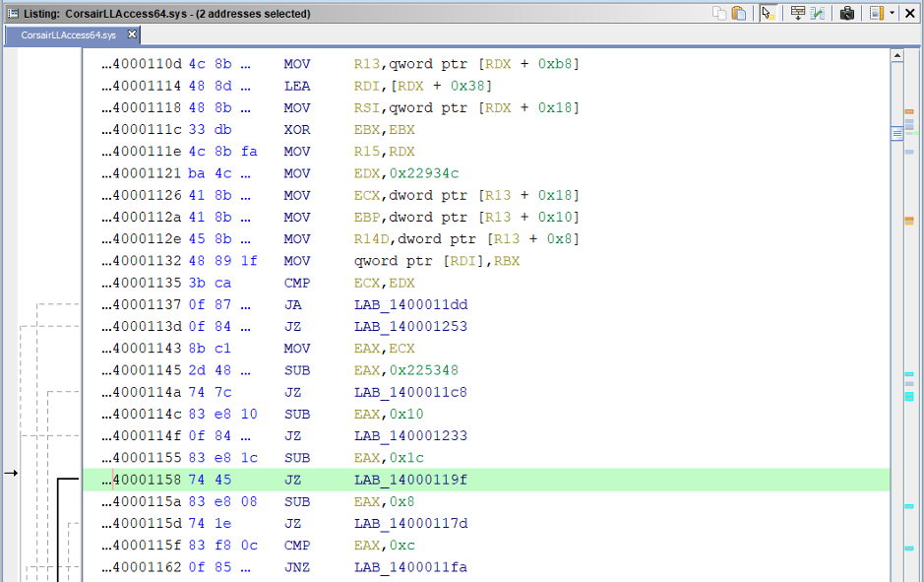
Task: Select highlighted address ...40001158
Action: (x=142, y=480)
